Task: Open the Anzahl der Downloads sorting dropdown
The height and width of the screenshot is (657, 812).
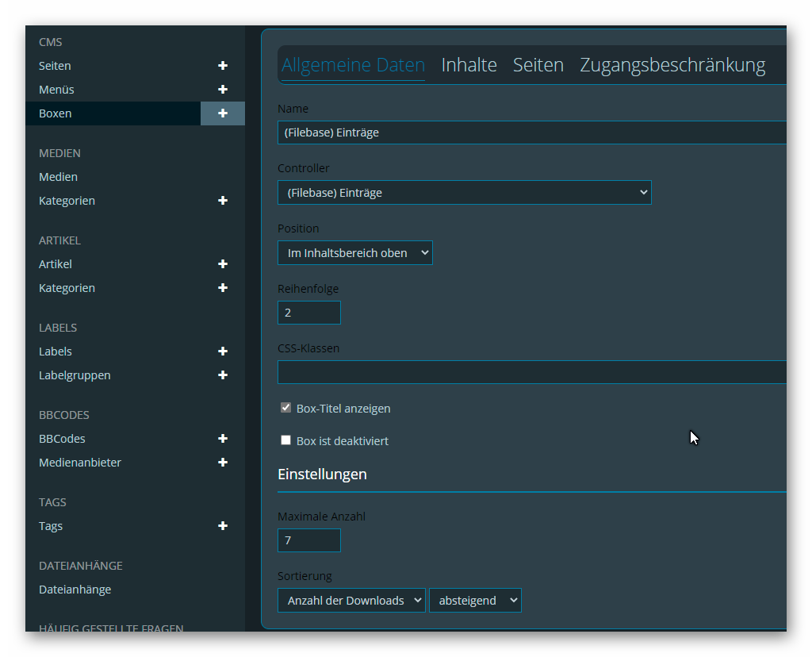Action: coord(351,601)
